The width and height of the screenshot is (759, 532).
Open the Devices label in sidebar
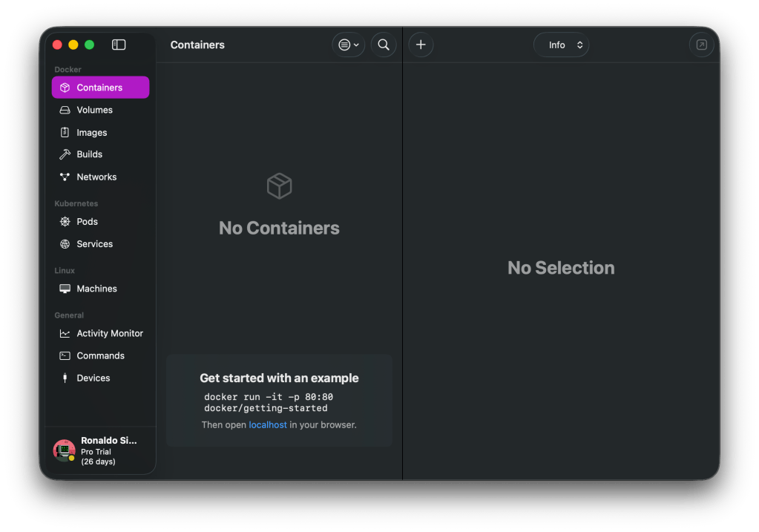point(93,378)
